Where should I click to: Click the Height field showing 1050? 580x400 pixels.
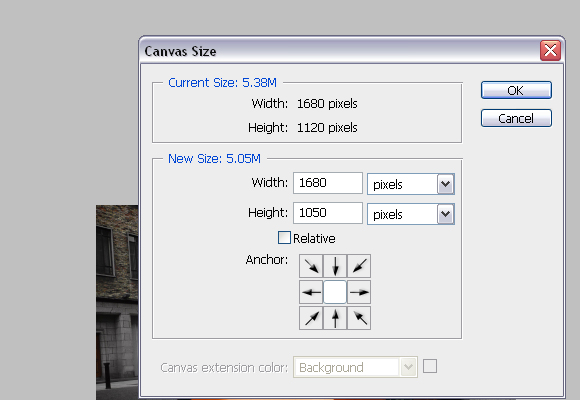tap(328, 213)
